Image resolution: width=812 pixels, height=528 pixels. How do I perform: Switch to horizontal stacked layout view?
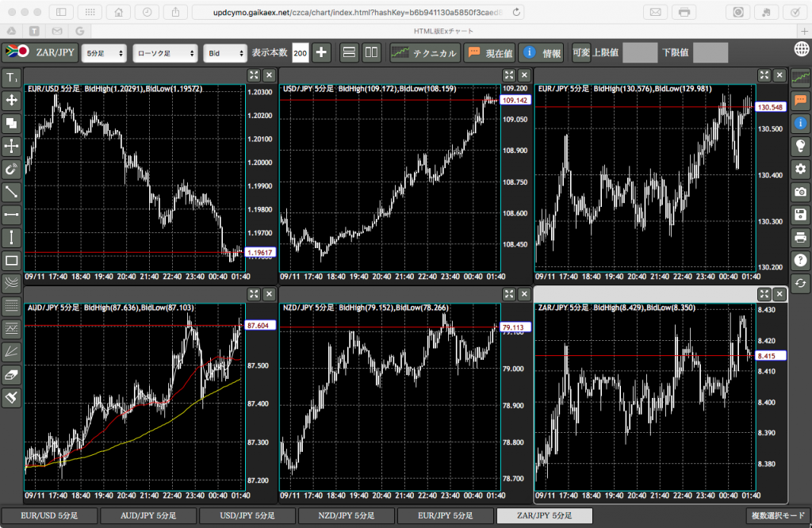[x=348, y=53]
